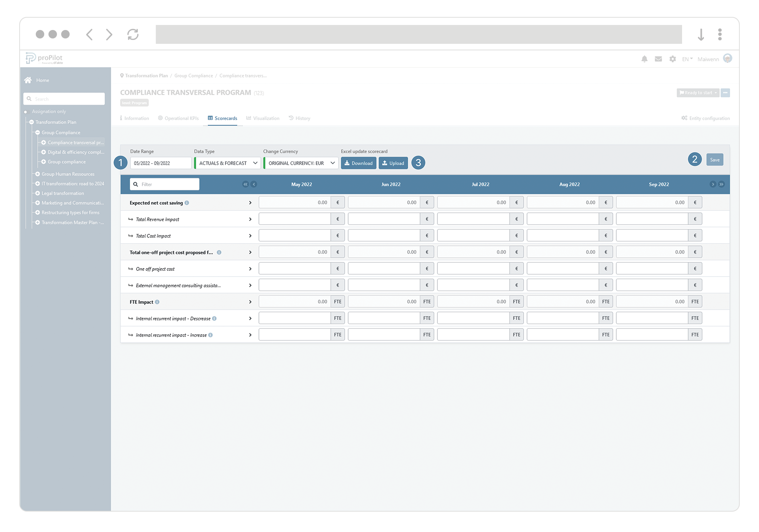Click the Download Excel button
Image resolution: width=759 pixels, height=532 pixels.
click(358, 163)
